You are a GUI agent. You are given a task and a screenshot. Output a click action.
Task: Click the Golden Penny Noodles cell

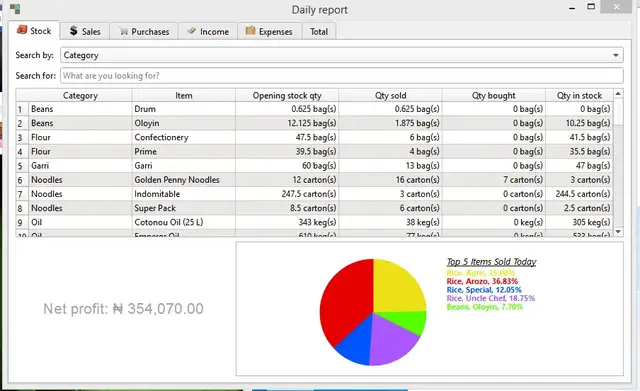point(183,180)
